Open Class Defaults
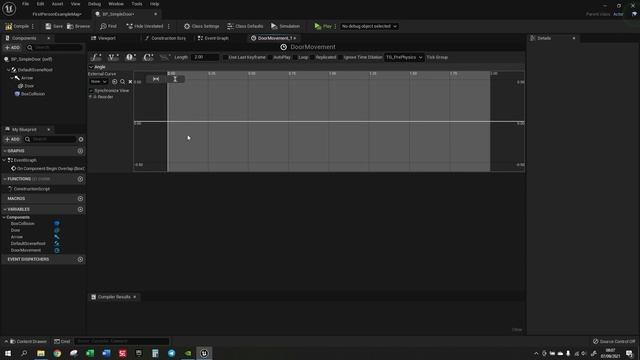The image size is (640, 360). click(245, 26)
